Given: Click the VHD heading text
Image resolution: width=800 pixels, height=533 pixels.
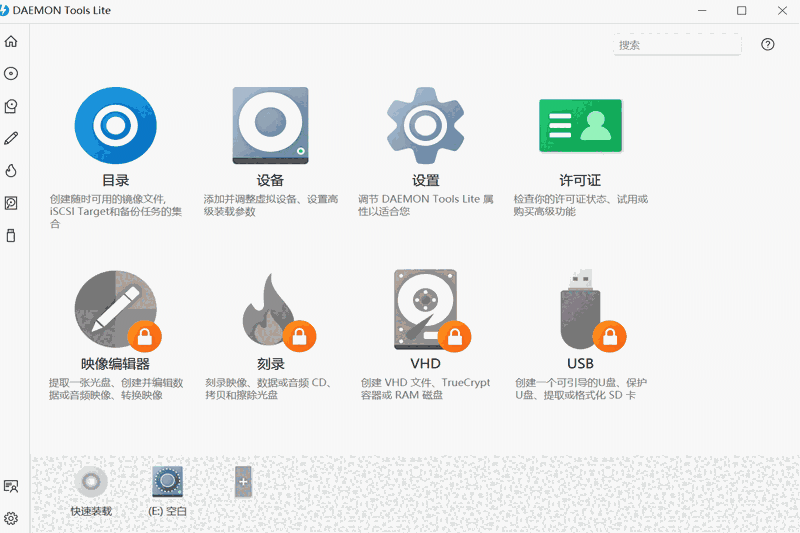Looking at the screenshot, I should tap(426, 364).
